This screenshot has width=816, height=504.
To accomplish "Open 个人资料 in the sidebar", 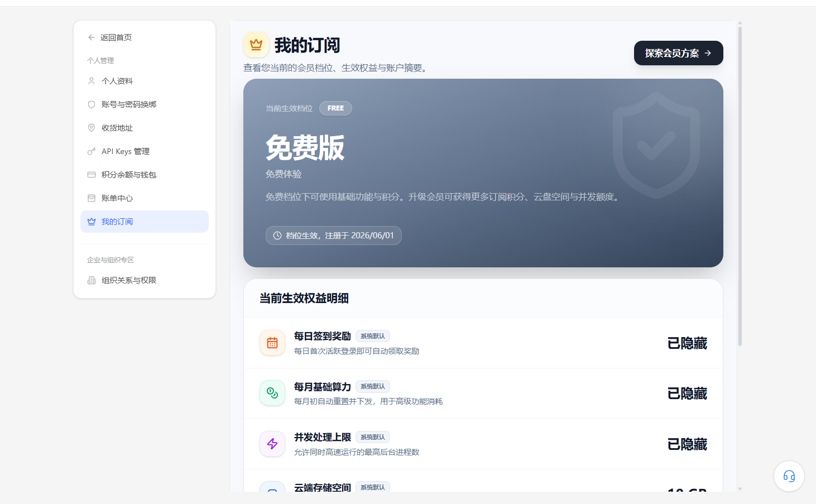I will 145,81.
